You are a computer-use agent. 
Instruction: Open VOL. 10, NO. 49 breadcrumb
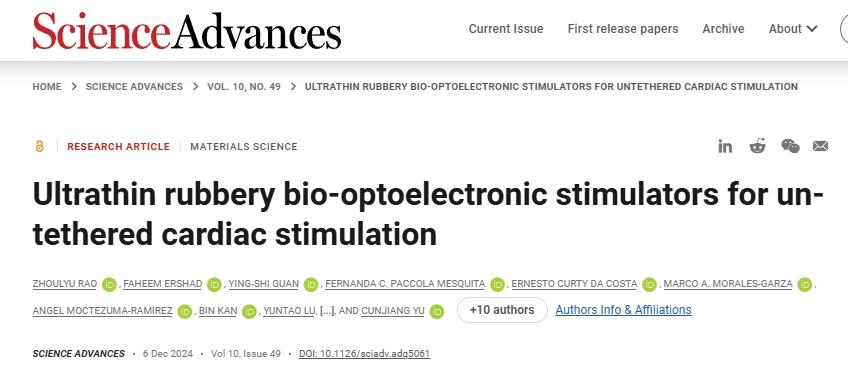pos(244,86)
